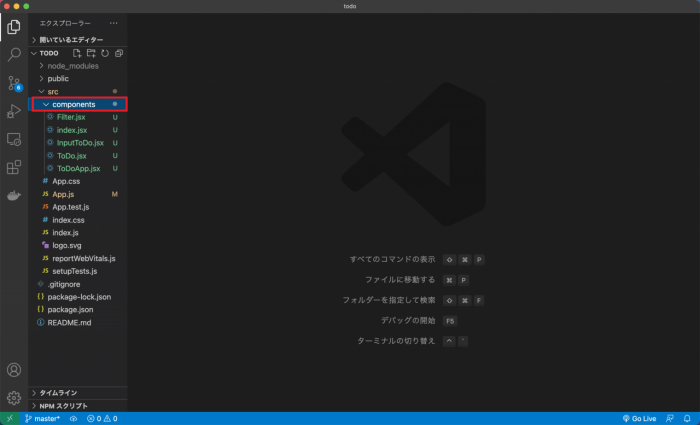
Task: Collapse the components folder
Action: tap(78, 104)
